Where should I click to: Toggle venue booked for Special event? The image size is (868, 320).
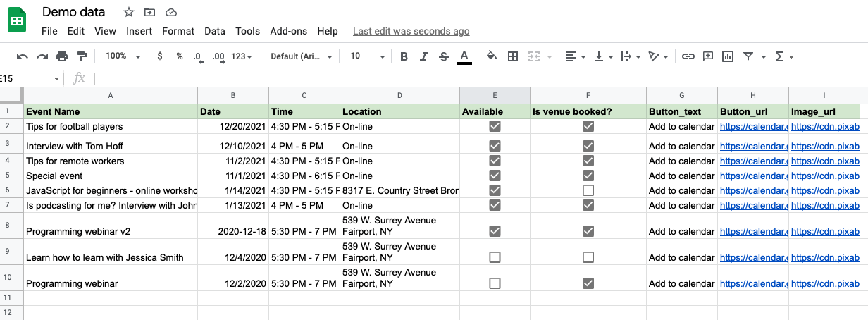[x=588, y=176]
